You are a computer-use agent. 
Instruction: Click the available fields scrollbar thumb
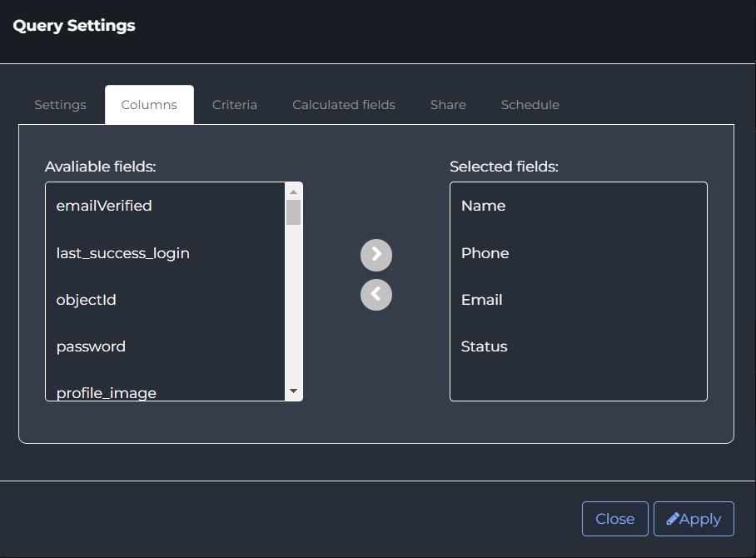click(293, 212)
